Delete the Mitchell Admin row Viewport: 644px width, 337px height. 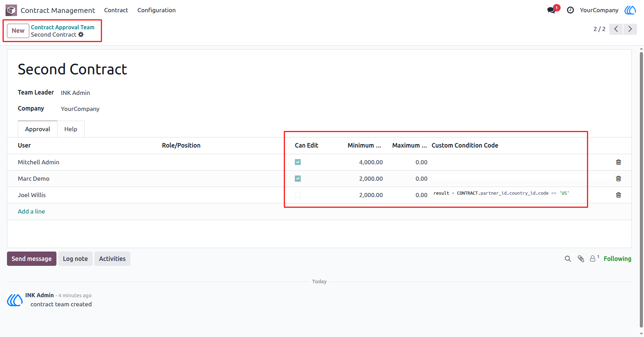(619, 162)
